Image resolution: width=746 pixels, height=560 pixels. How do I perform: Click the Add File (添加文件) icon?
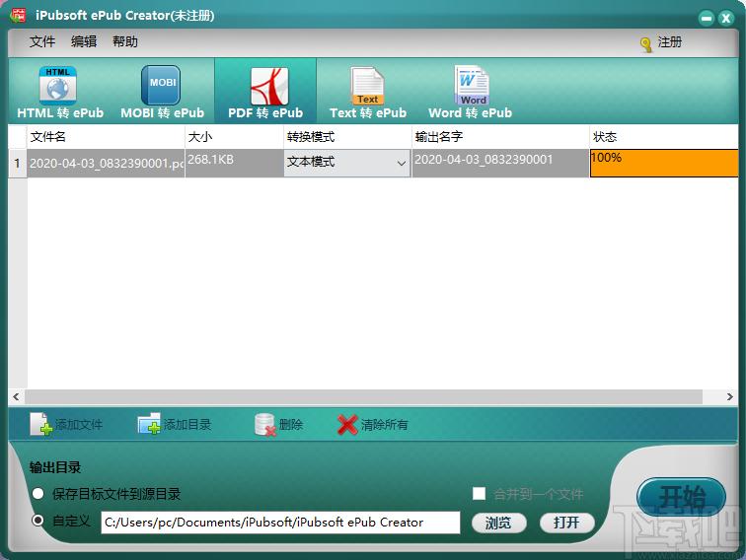click(x=41, y=425)
